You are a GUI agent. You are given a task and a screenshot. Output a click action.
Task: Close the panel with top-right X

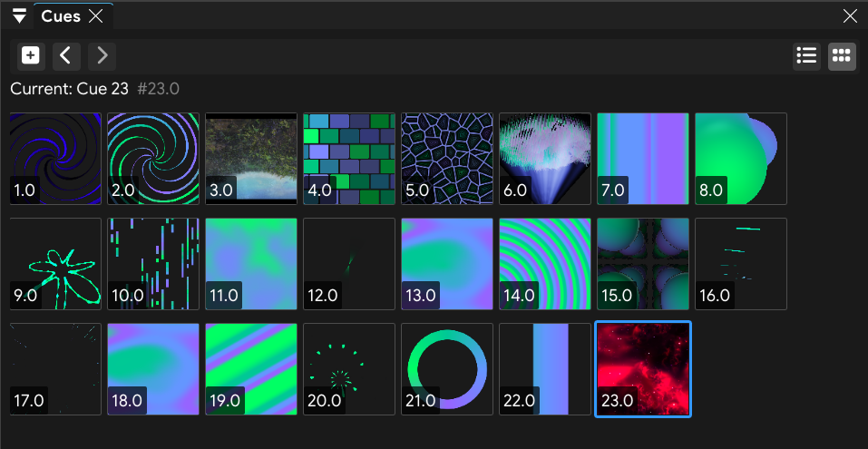(x=850, y=16)
